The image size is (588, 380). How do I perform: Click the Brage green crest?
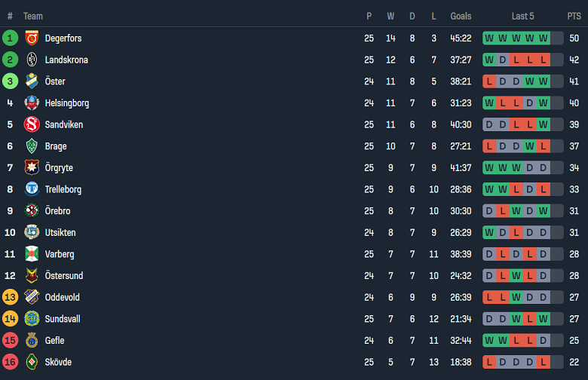click(32, 146)
